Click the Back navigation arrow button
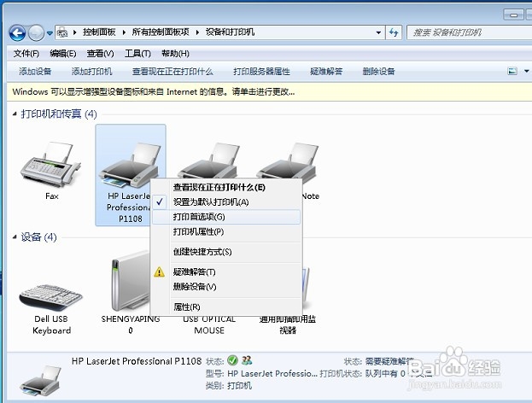 click(18, 33)
